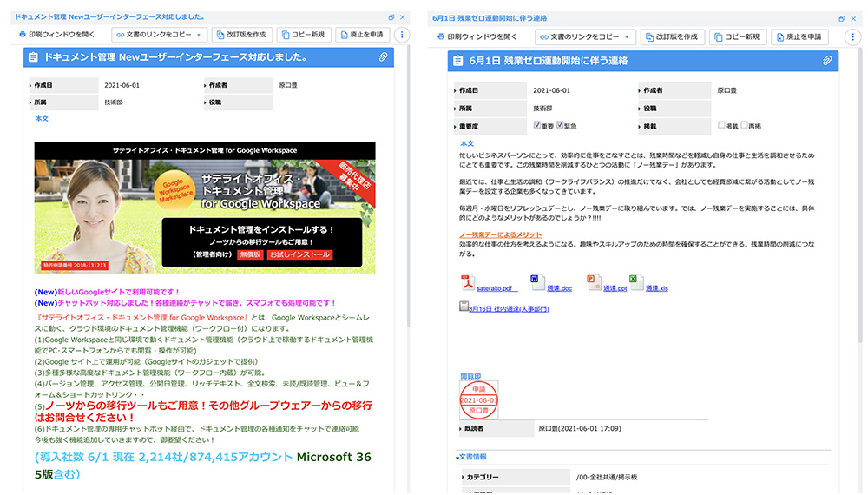Screen dimensions: 868x495
Task: Click 改訂版を作成 button in right panel
Action: (x=671, y=37)
